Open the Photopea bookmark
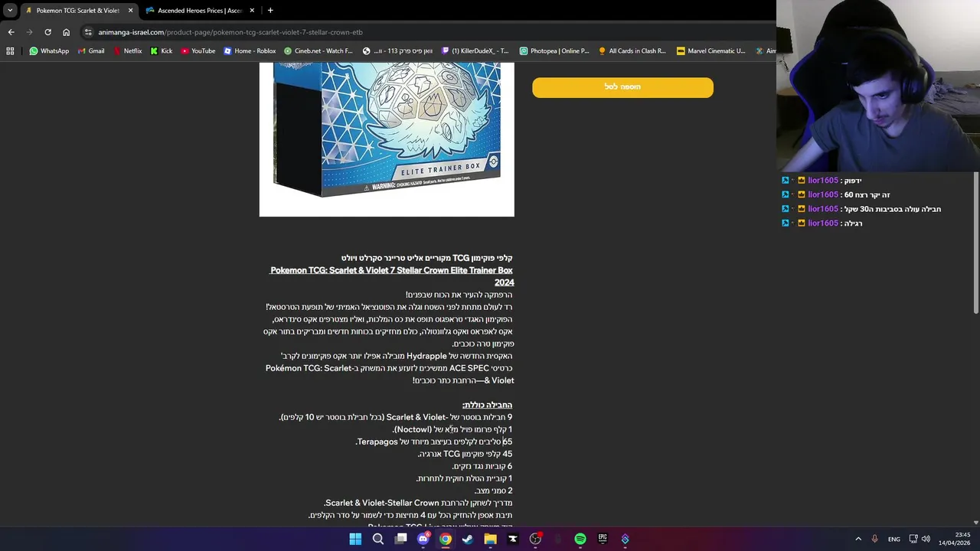Viewport: 980px width, 551px height. click(x=554, y=51)
